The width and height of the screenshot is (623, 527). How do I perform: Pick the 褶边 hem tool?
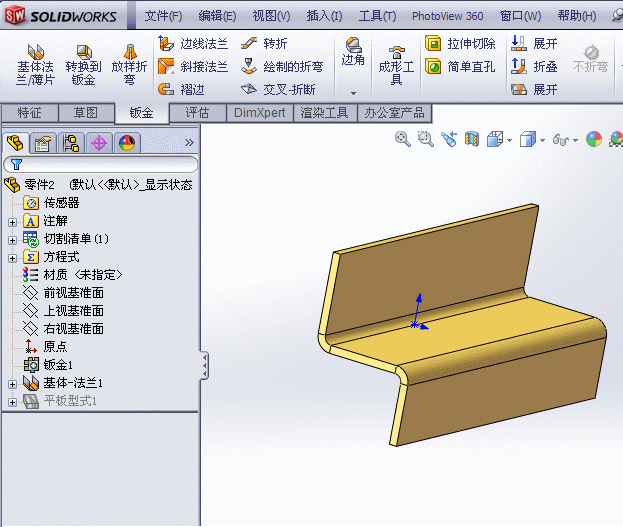click(181, 89)
